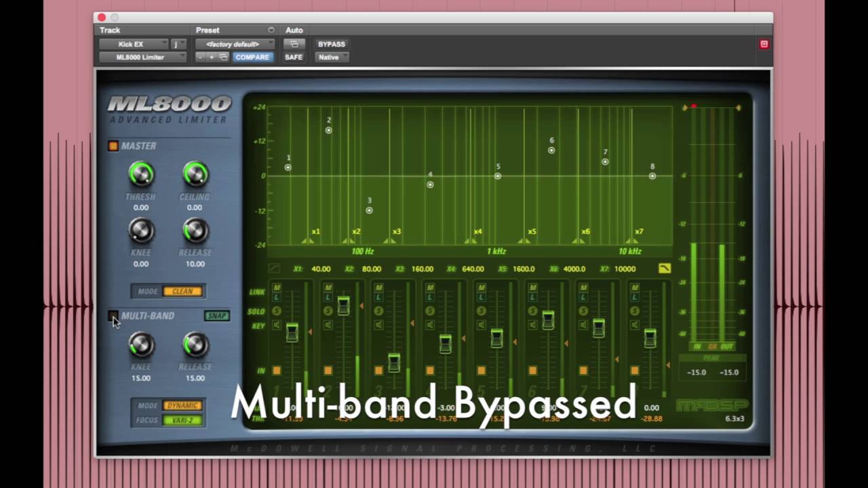Image resolution: width=868 pixels, height=488 pixels.
Task: Click the X7 crossover value 10000
Action: 625,269
